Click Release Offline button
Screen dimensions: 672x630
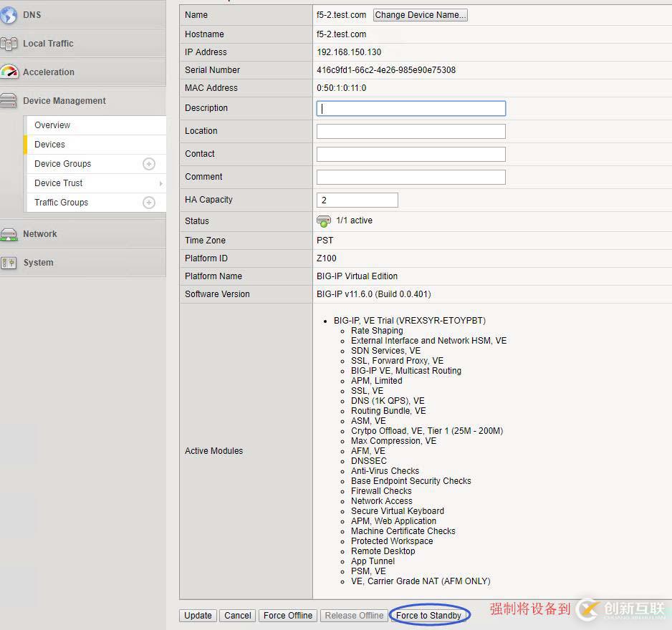click(354, 616)
